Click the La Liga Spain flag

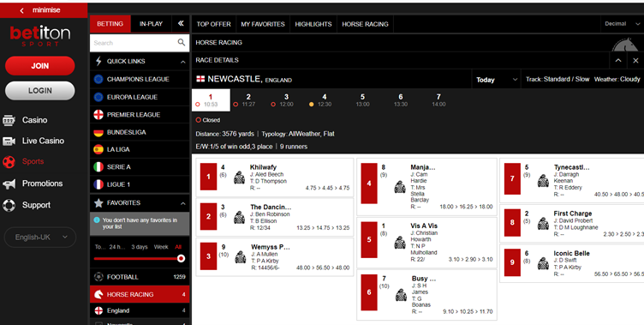click(x=98, y=149)
